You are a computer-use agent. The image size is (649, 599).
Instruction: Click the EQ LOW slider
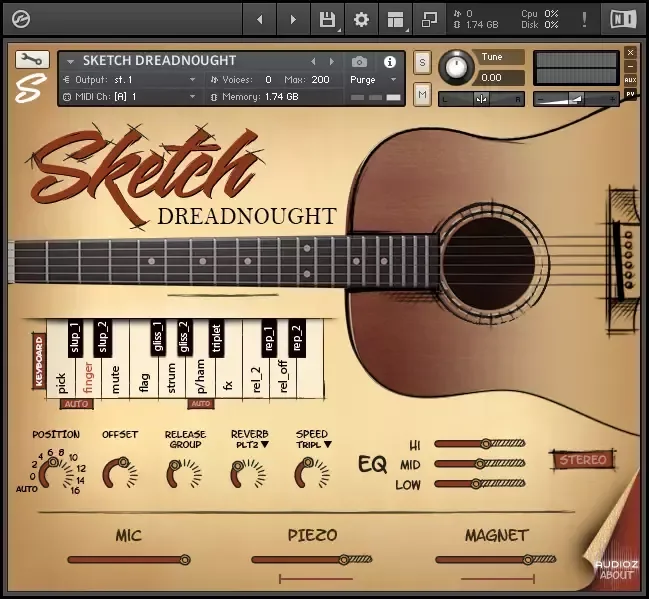pos(480,484)
